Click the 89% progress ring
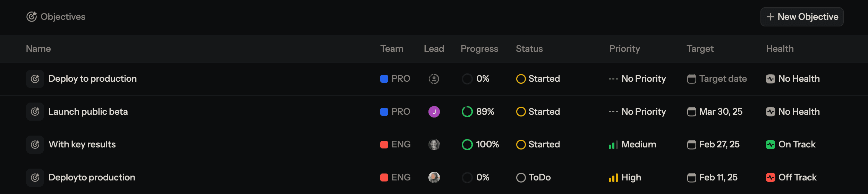 pos(467,112)
